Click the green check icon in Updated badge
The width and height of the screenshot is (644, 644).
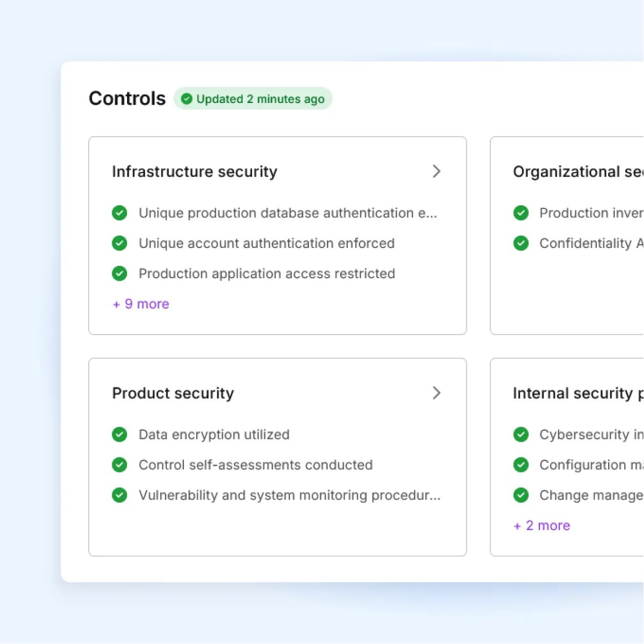187,98
